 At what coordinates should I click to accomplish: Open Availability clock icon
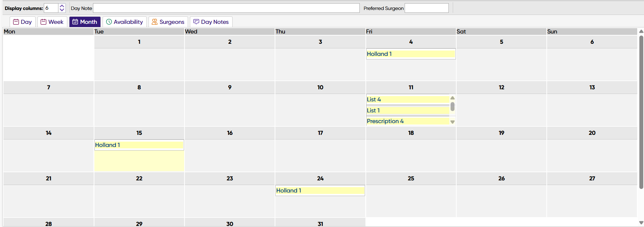(x=109, y=22)
